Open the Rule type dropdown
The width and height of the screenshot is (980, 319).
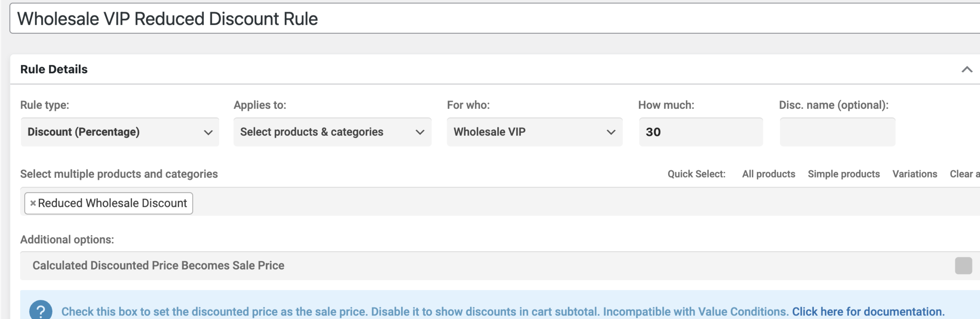click(120, 132)
